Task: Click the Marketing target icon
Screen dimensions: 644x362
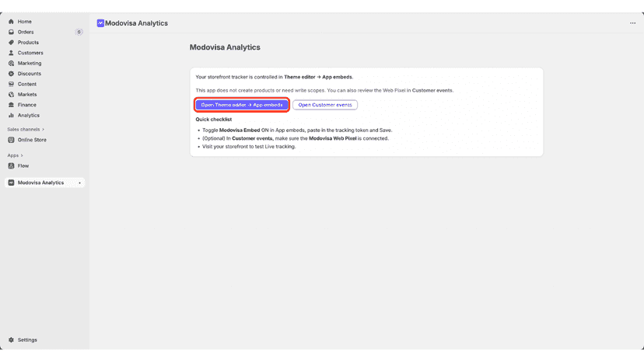Action: [11, 63]
